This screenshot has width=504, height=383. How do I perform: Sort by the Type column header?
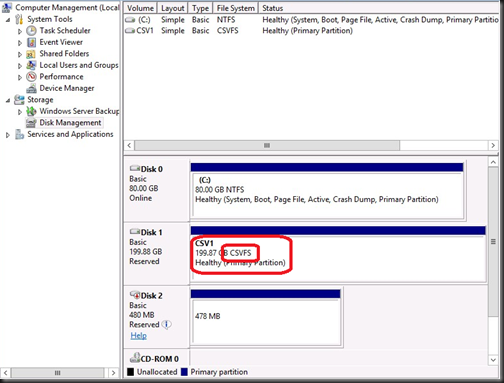click(200, 8)
